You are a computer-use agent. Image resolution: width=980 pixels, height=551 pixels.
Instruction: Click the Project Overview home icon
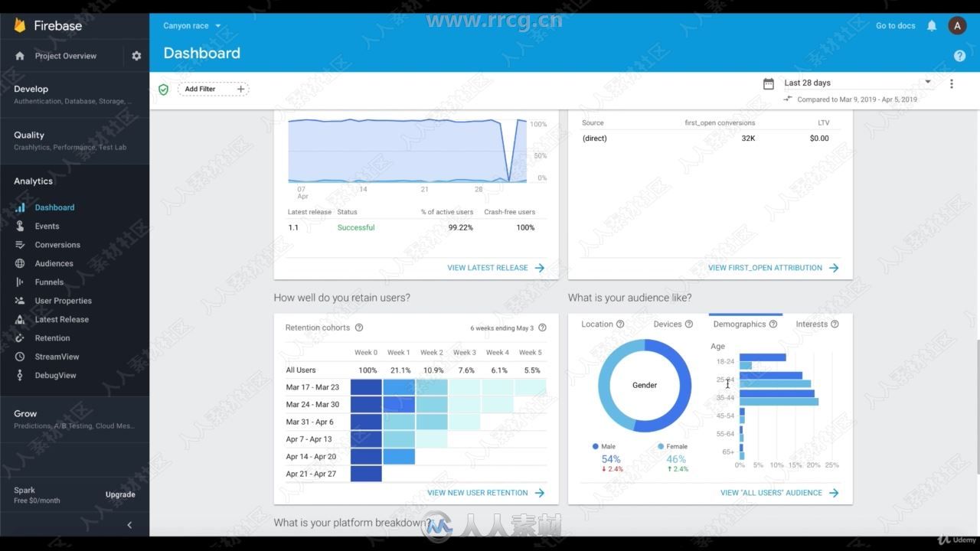click(x=20, y=56)
